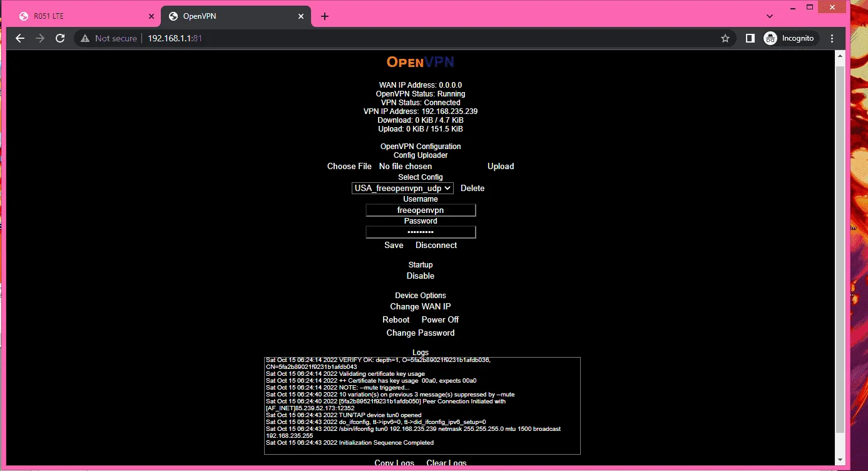This screenshot has height=471, width=868.
Task: Click the Password input field
Action: (x=421, y=232)
